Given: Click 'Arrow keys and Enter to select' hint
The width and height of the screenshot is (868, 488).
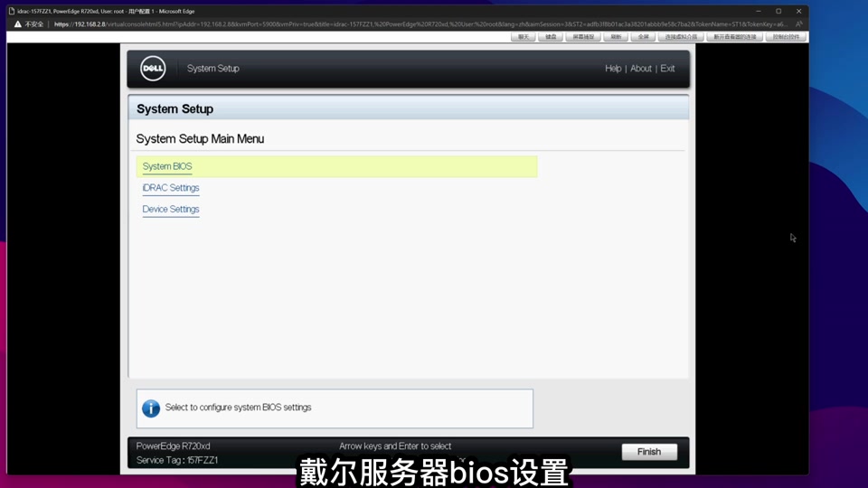Looking at the screenshot, I should pos(395,446).
